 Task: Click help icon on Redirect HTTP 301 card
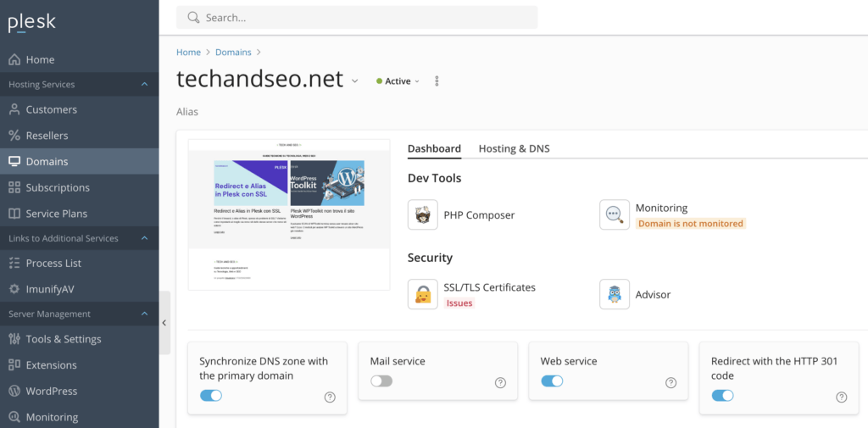[x=842, y=397]
